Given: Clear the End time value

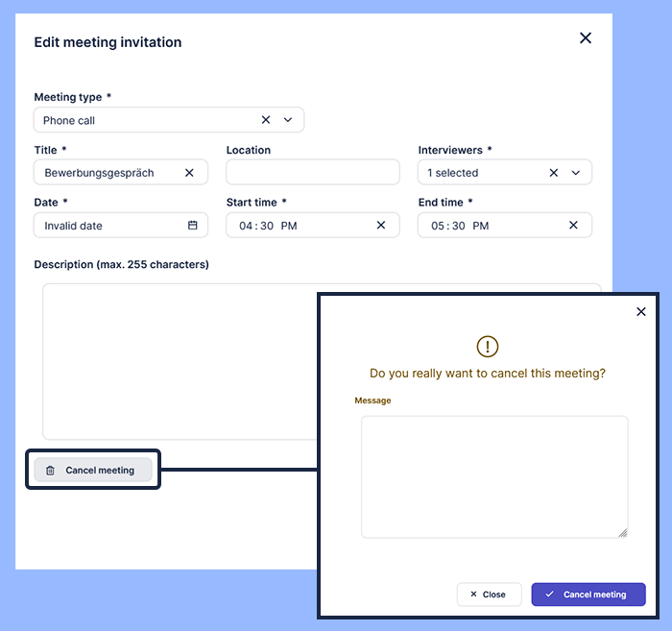Looking at the screenshot, I should click(x=573, y=226).
